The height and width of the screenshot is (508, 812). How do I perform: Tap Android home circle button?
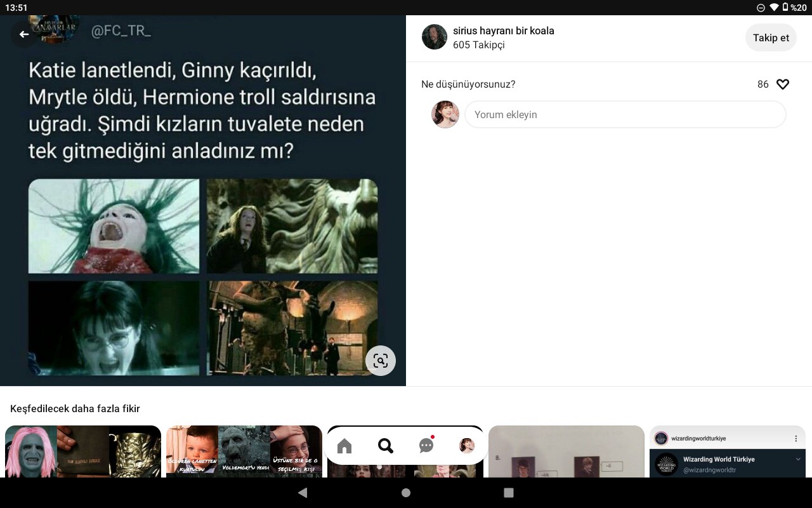[x=406, y=493]
